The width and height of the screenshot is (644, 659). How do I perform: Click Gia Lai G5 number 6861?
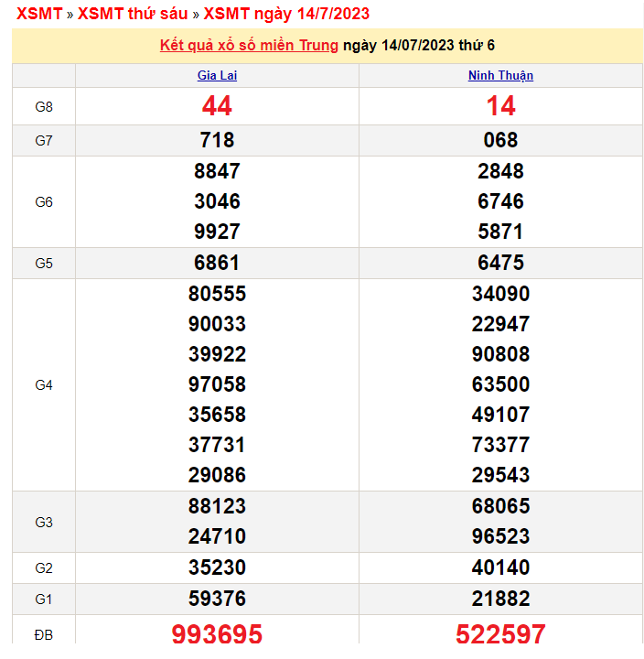[x=217, y=264]
